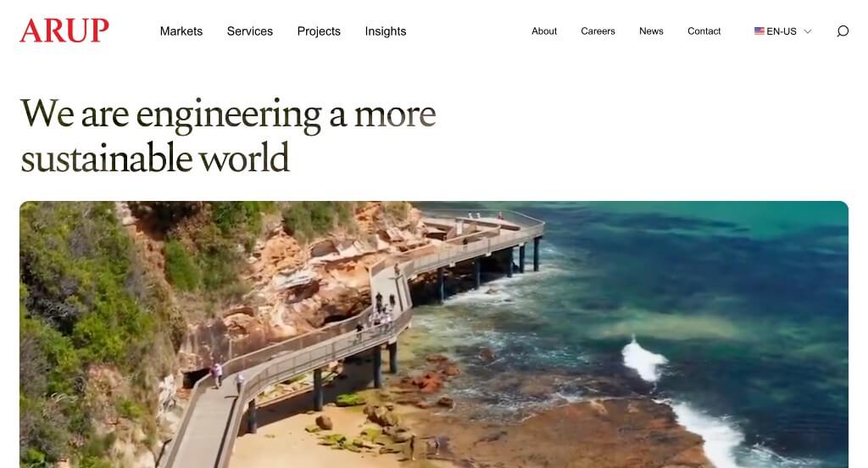Expand the chevron beside EN-US
This screenshot has width=868, height=468.
[808, 31]
